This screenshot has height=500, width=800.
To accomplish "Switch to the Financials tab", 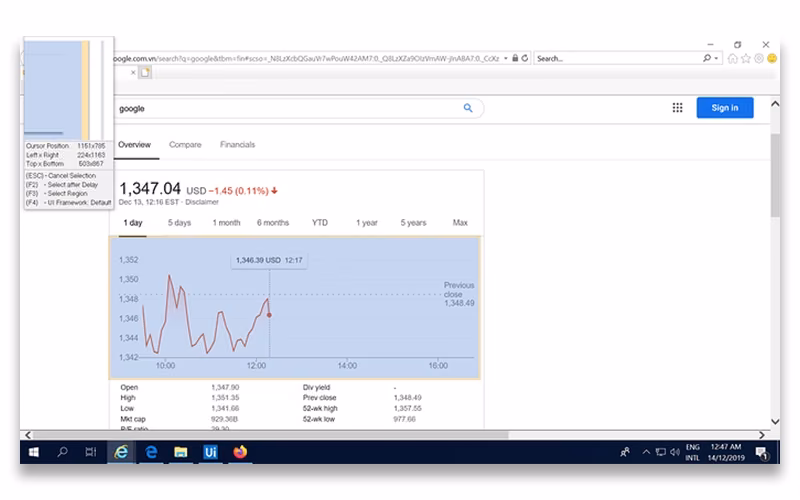I will click(x=237, y=144).
